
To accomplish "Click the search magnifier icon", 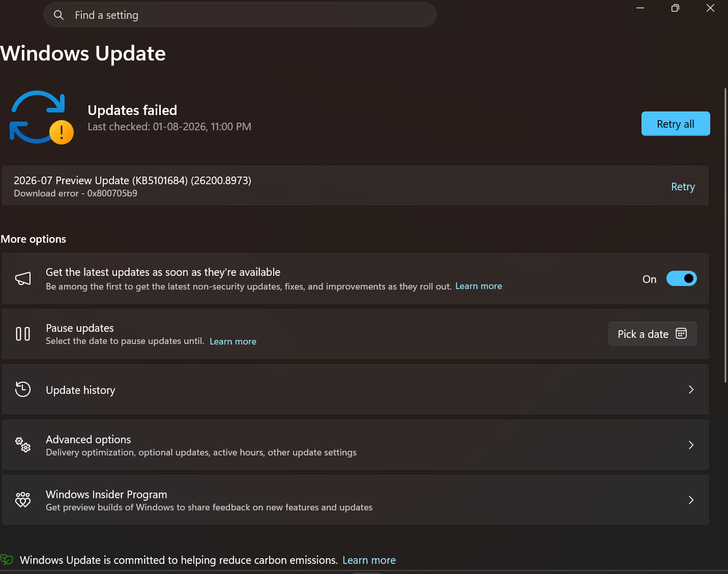I will tap(59, 15).
